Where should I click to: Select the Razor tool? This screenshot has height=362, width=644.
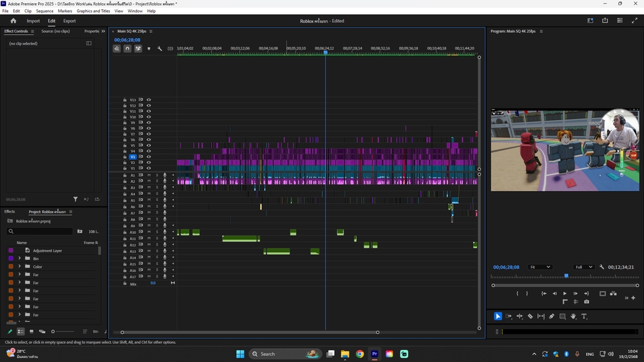[530, 316]
